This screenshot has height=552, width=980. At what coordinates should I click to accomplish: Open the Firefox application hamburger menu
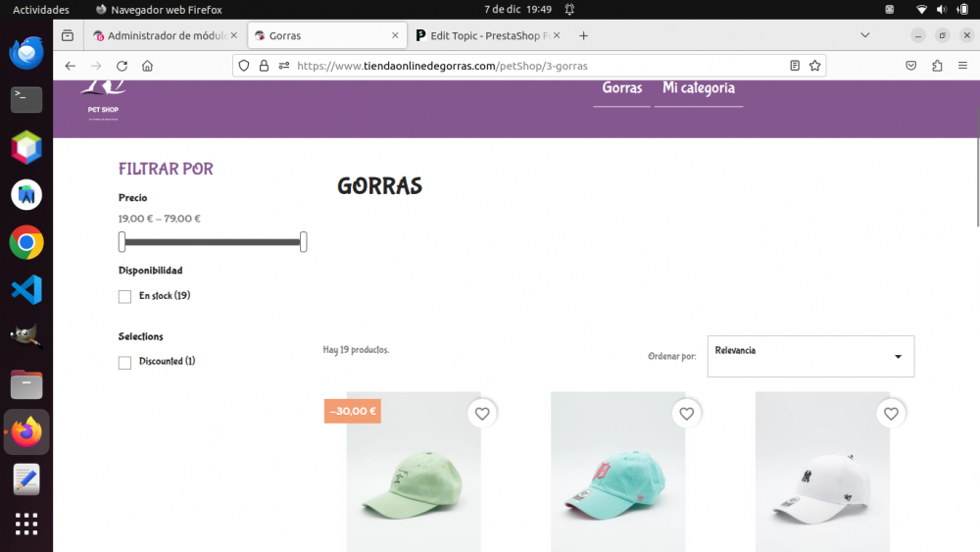[962, 66]
